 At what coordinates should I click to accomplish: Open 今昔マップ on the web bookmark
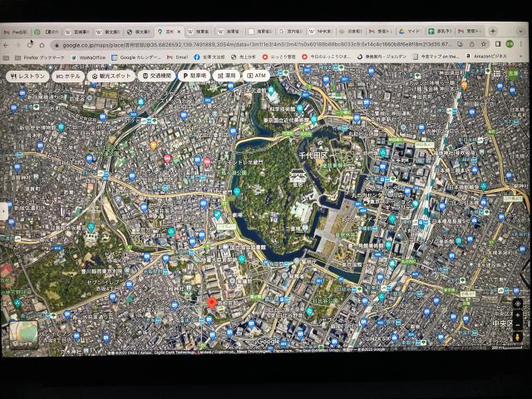click(x=436, y=57)
